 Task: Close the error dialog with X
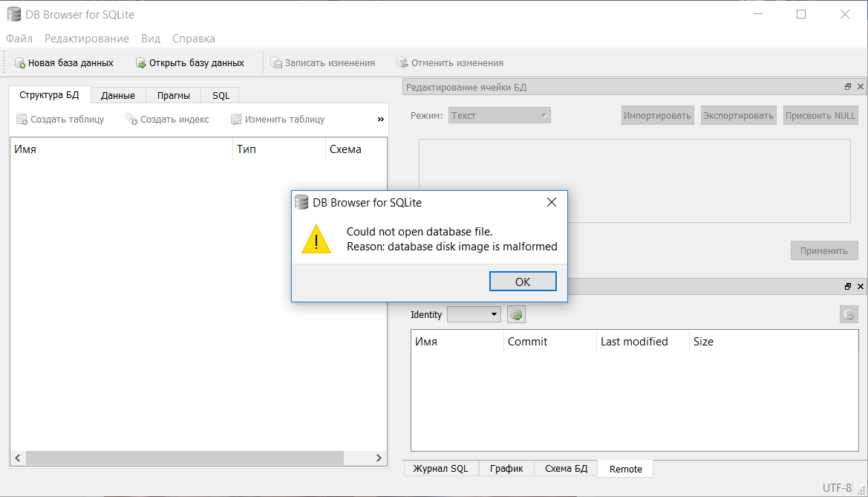pyautogui.click(x=552, y=202)
